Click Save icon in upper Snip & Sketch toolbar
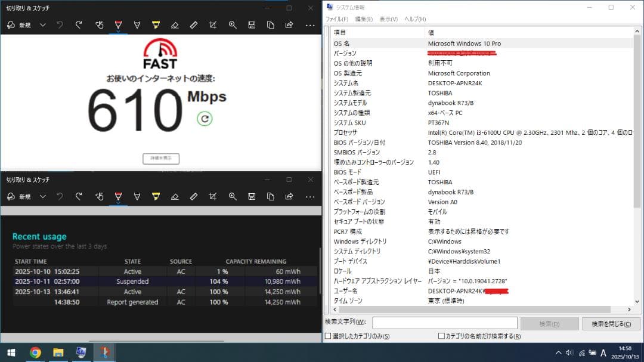This screenshot has width=644, height=362. 252,25
